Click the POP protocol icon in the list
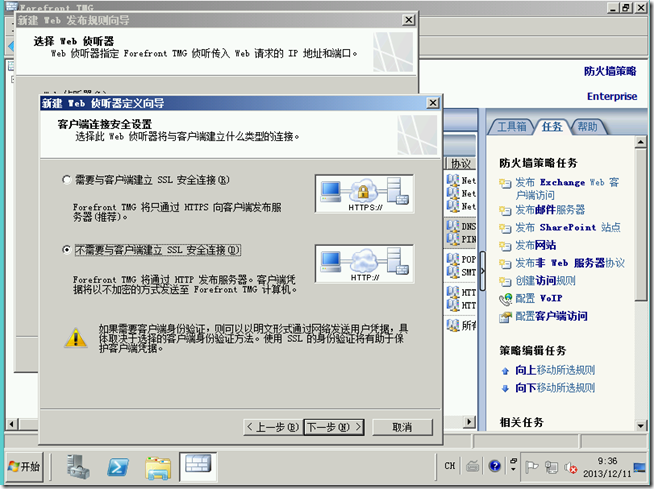 (x=453, y=259)
